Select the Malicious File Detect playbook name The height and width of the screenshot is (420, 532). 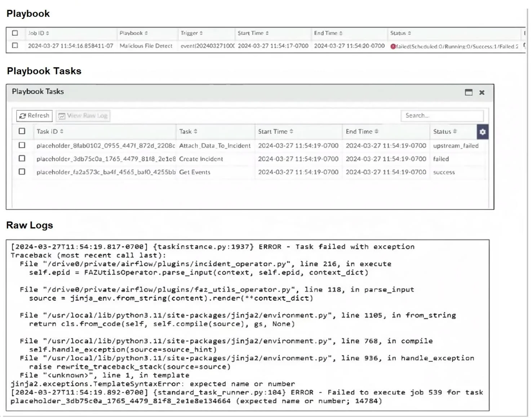pyautogui.click(x=146, y=46)
